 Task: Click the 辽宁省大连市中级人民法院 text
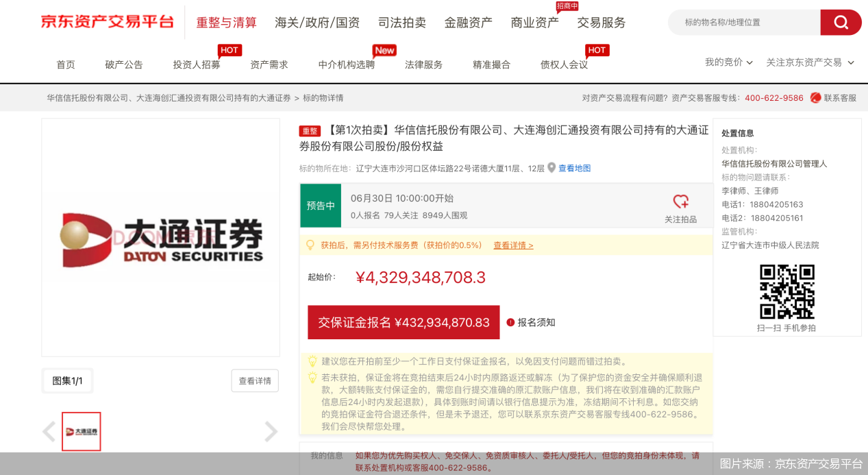click(770, 245)
